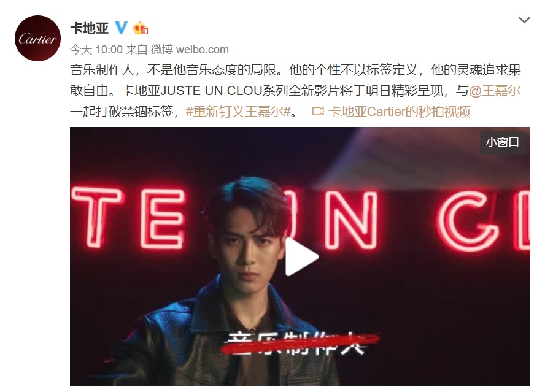This screenshot has height=392, width=545.
Task: Click the neon letter T in video frame
Action: (96, 217)
